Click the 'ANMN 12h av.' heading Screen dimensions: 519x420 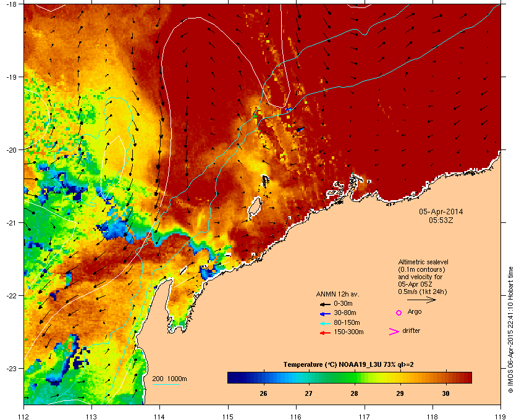click(337, 294)
